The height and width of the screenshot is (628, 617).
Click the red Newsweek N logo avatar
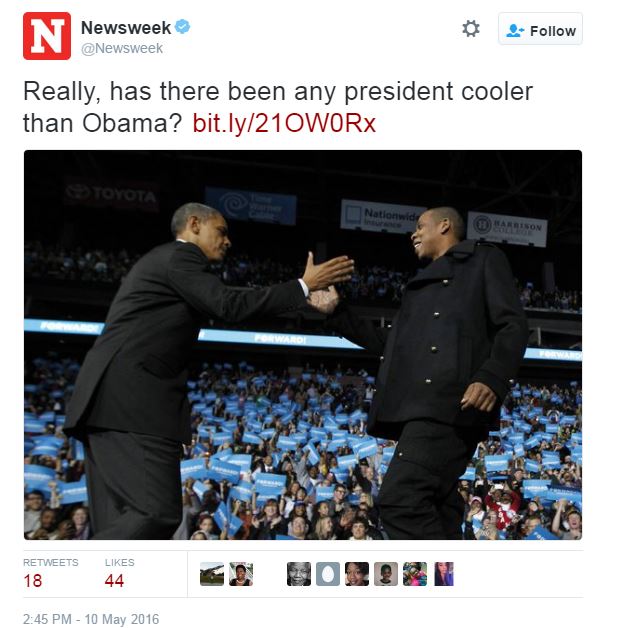coord(47,36)
